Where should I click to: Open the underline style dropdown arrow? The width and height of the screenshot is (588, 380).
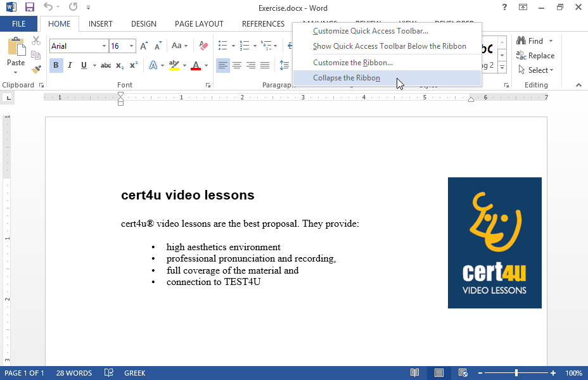pyautogui.click(x=94, y=66)
